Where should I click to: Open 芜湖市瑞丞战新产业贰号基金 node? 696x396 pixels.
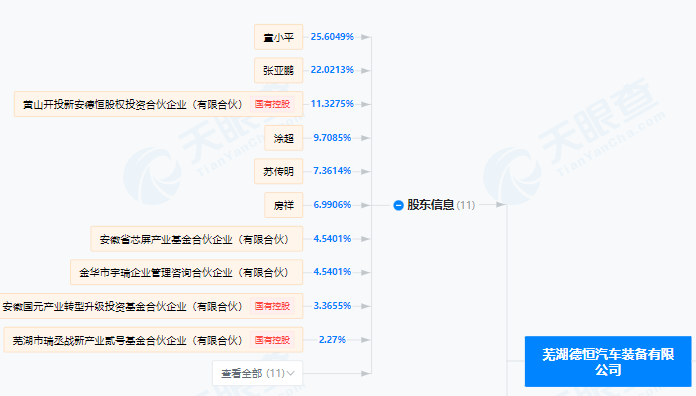point(153,340)
